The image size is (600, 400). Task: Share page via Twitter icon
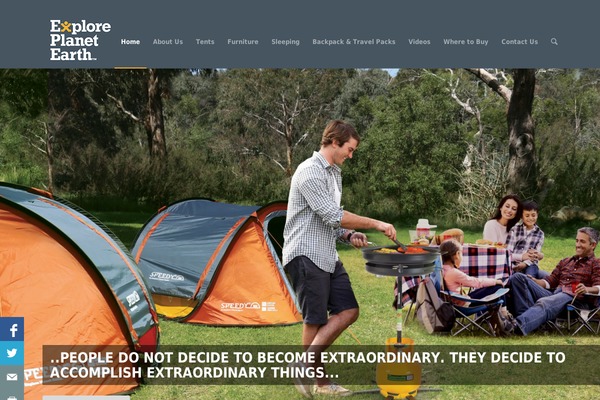tap(12, 353)
